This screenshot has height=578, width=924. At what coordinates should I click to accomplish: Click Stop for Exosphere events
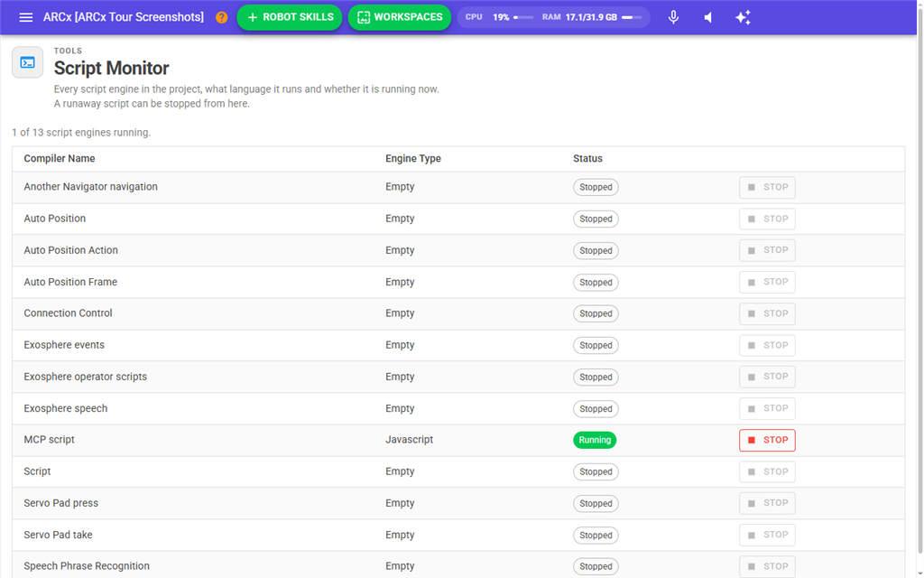[x=767, y=345]
